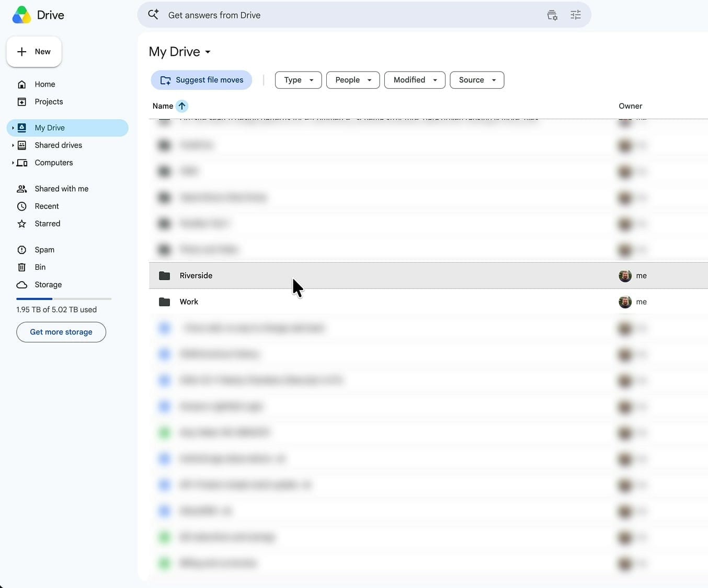
Task: Click the Recent clock icon
Action: 22,206
